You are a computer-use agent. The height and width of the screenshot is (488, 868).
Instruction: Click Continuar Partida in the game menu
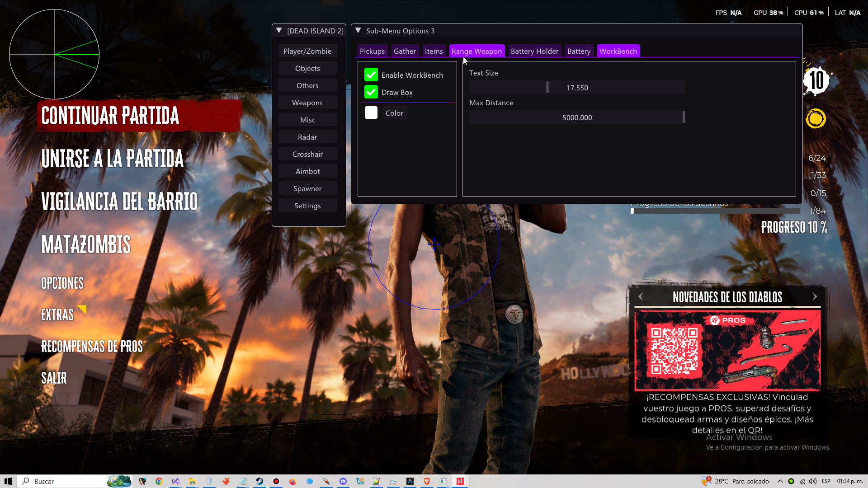(x=110, y=116)
